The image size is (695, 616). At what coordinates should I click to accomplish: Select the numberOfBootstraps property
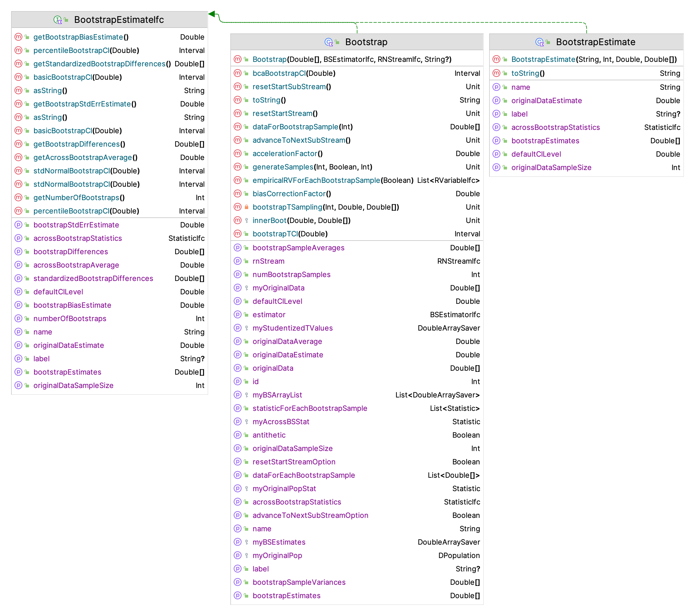click(70, 318)
